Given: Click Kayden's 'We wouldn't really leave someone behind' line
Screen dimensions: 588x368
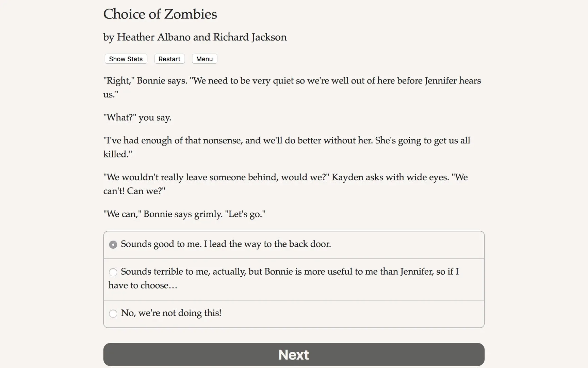Looking at the screenshot, I should (216, 177).
